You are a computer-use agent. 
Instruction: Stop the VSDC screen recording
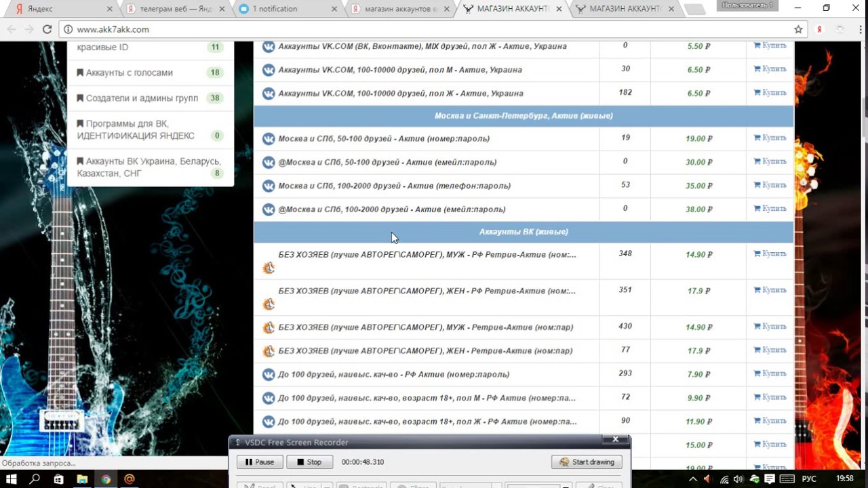pos(309,462)
